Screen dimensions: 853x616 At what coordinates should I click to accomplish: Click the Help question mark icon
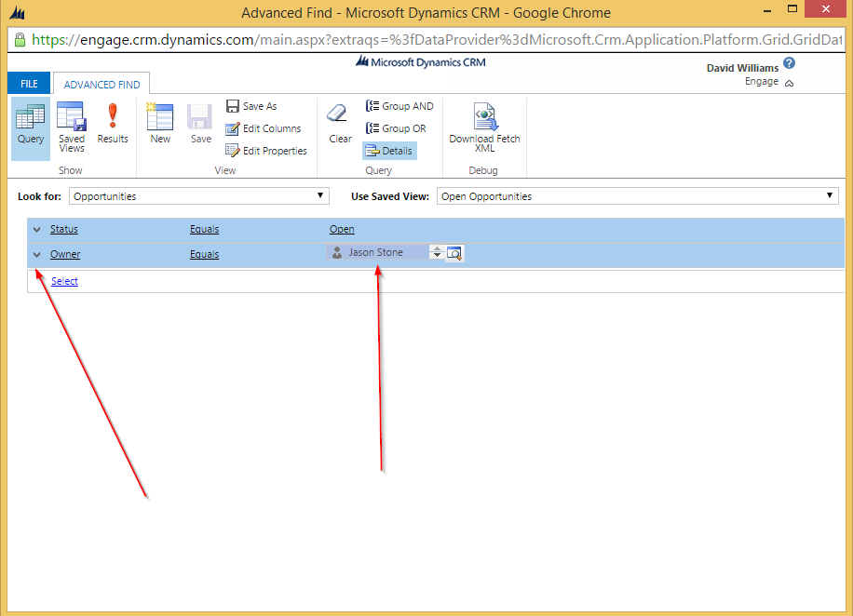pos(790,63)
